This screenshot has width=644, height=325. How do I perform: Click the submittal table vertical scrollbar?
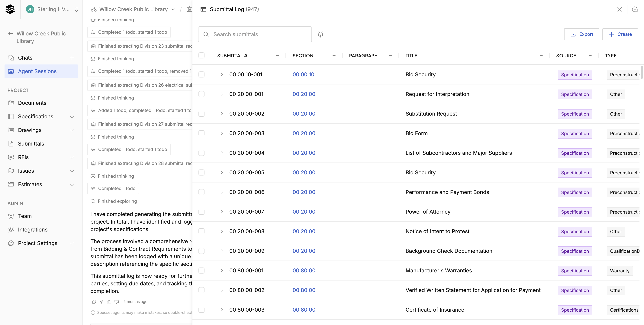642,73
